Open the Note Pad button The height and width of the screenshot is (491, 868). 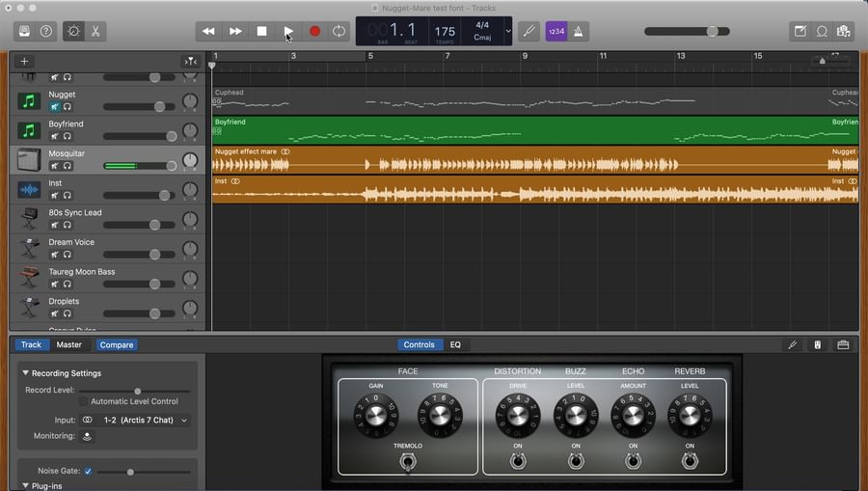click(x=800, y=32)
